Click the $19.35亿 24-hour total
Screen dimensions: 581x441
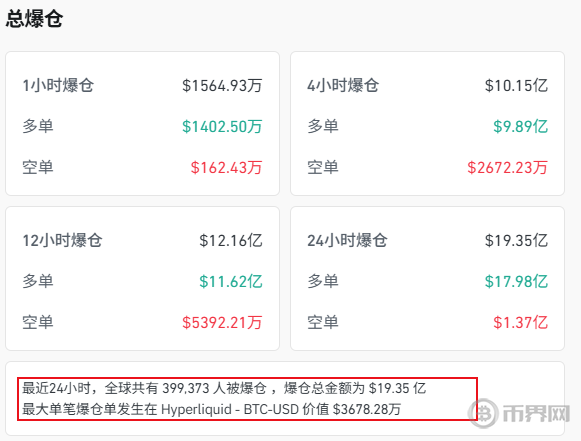516,241
